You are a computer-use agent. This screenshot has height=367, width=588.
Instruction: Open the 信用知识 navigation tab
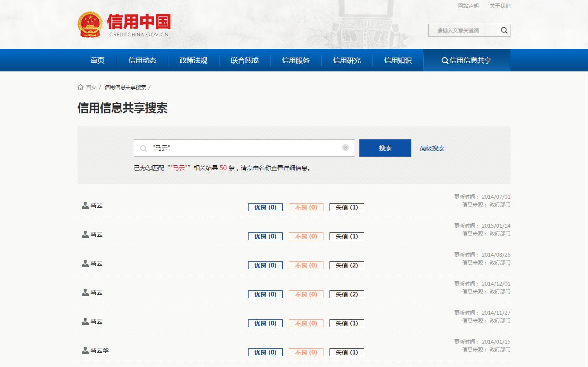(398, 60)
